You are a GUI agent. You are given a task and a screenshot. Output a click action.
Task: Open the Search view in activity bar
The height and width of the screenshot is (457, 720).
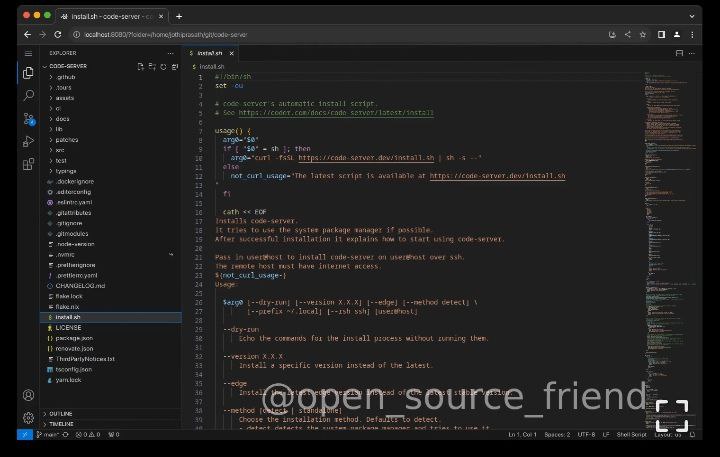pyautogui.click(x=28, y=96)
